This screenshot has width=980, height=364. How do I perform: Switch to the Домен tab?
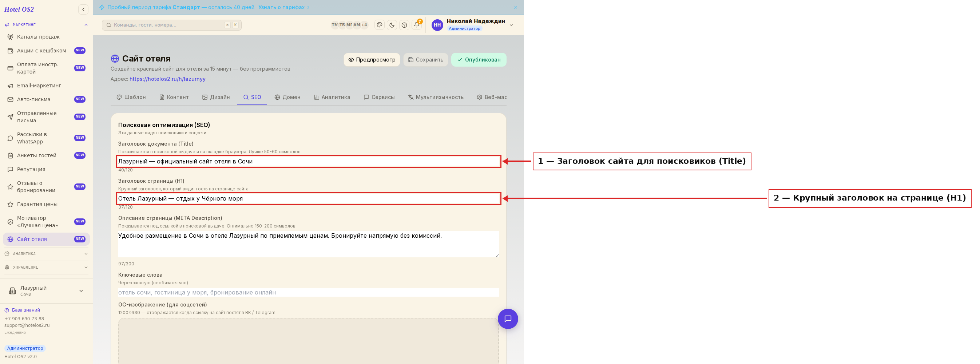[x=287, y=98]
